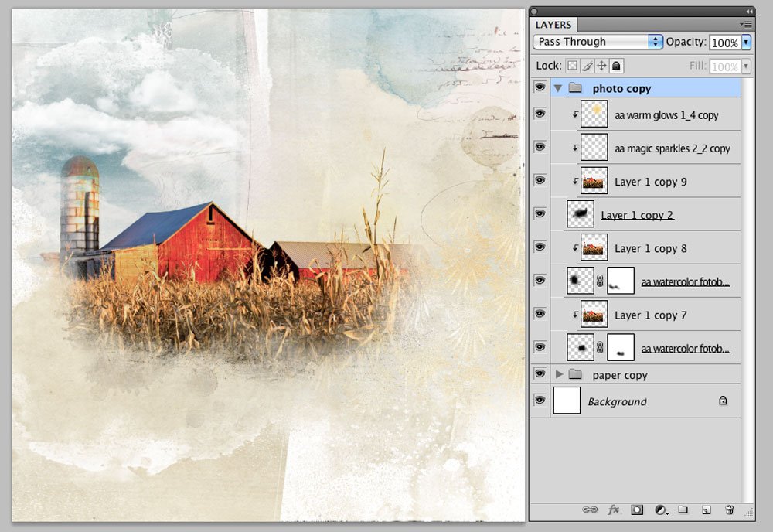Select the aa magic sparkles 2_2 copy layer
The height and width of the screenshot is (532, 773).
point(672,148)
